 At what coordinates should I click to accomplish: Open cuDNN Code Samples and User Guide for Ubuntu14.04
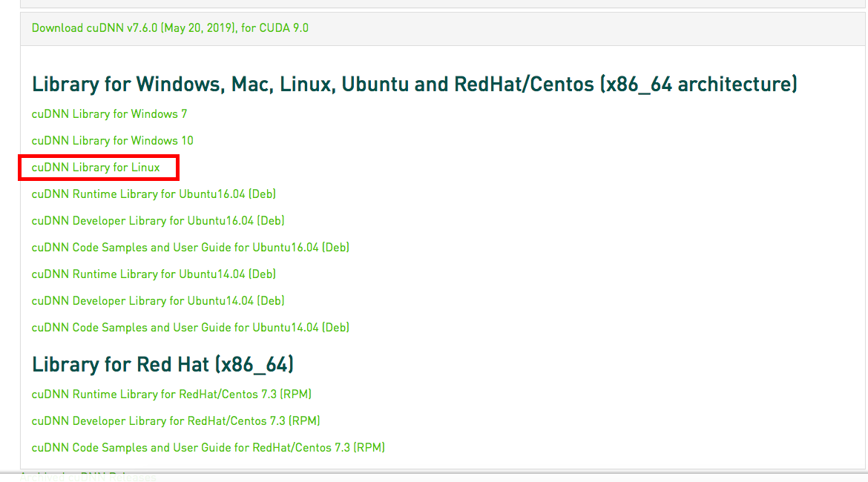point(191,328)
